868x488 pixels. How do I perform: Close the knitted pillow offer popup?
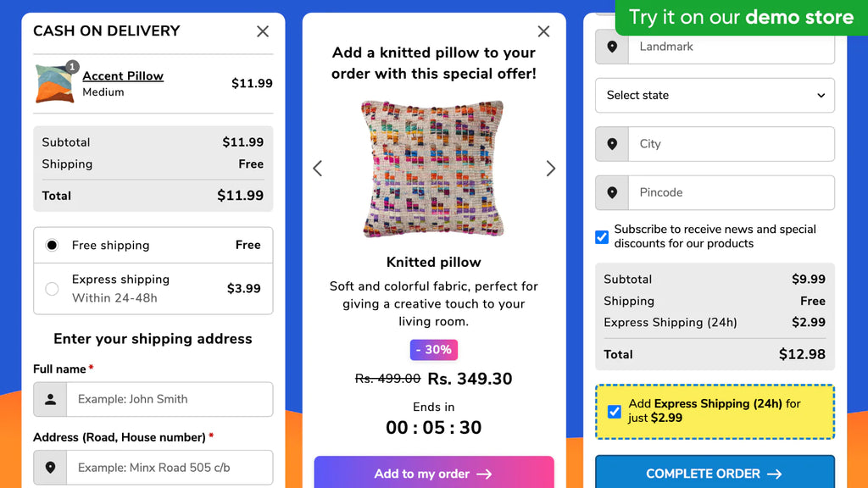pyautogui.click(x=543, y=31)
